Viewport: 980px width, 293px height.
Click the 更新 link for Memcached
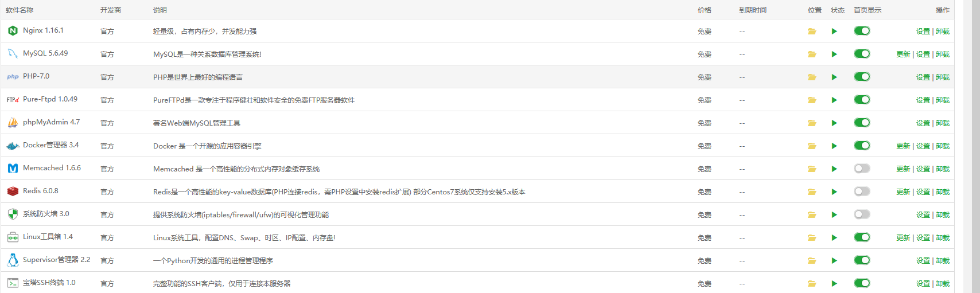[903, 169]
